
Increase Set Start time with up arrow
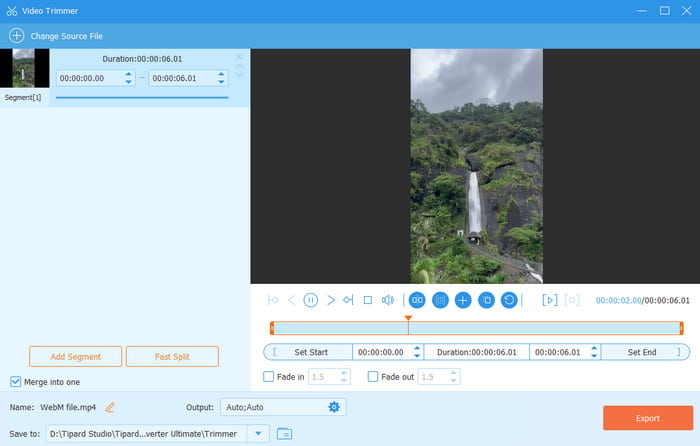click(x=417, y=348)
